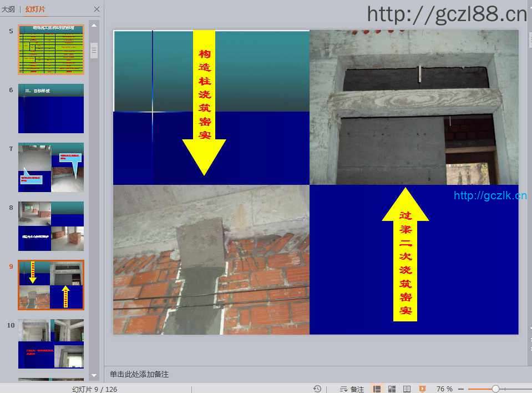Select slide 5 thumbnail with green table
The image size is (532, 393).
[51, 49]
